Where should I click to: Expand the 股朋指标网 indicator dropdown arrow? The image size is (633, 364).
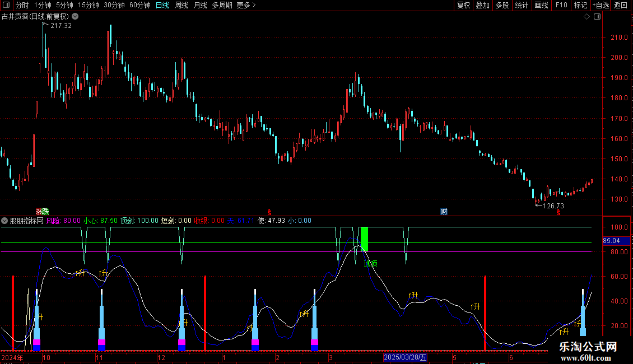(x=4, y=221)
